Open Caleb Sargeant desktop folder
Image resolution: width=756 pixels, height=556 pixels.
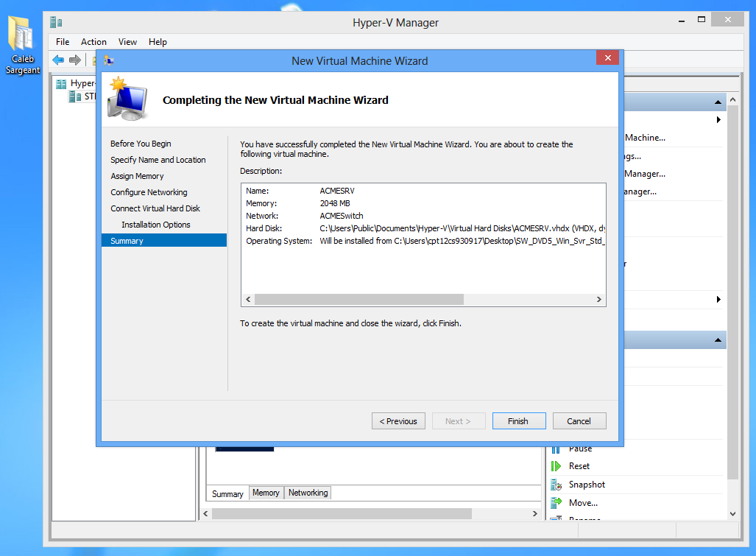[x=22, y=46]
